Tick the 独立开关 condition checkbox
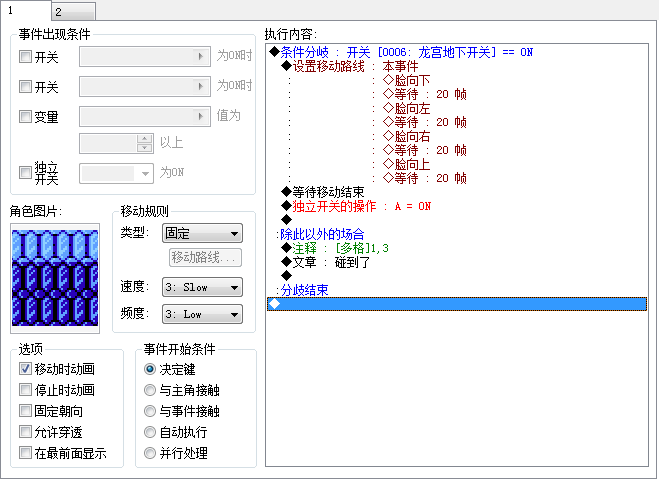659x480 pixels. (x=25, y=172)
